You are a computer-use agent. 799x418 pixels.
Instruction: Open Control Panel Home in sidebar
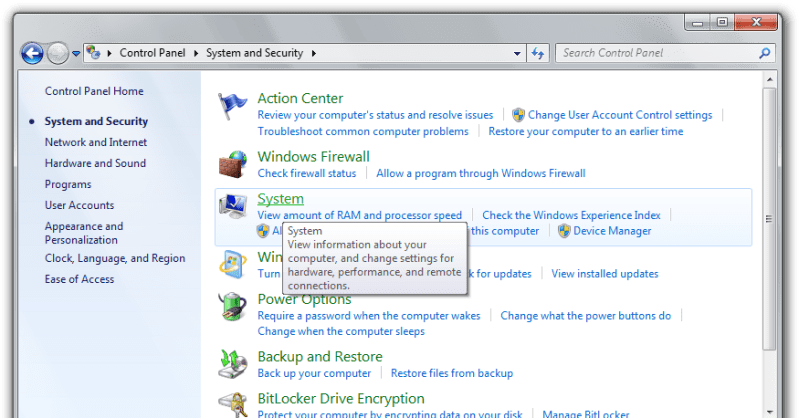94,91
